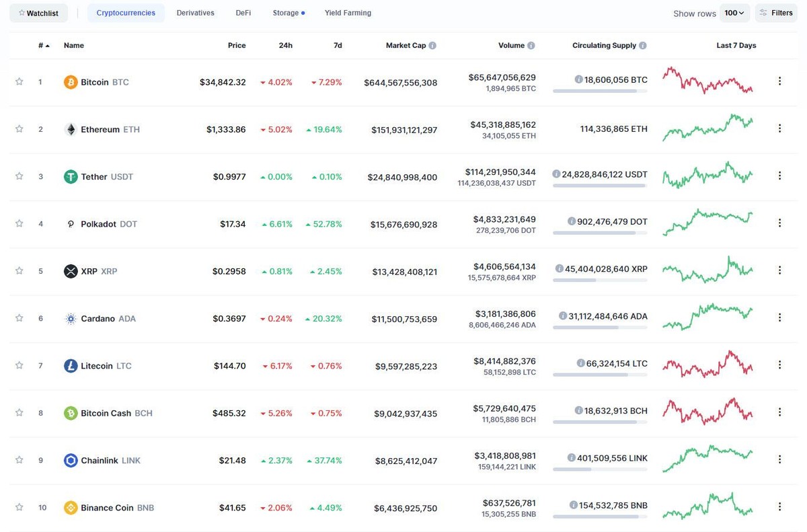Click Ethereum's 7-day sparkline chart

707,128
